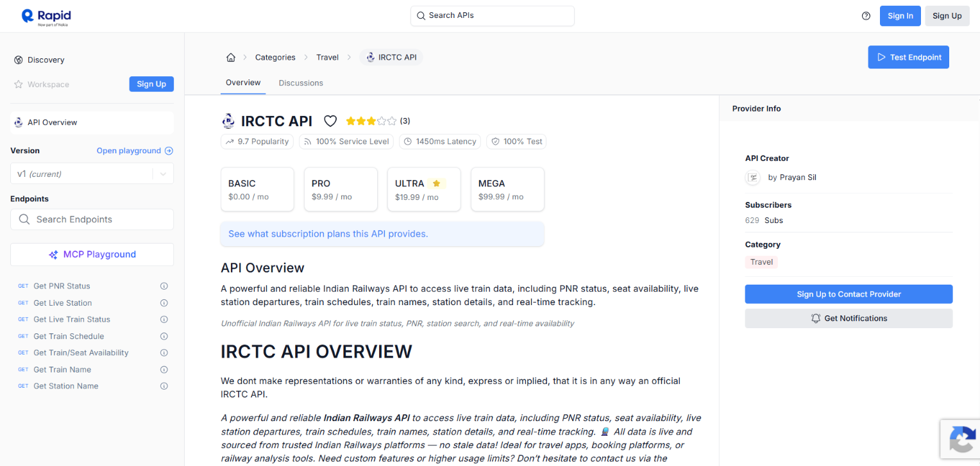Image resolution: width=980 pixels, height=466 pixels.
Task: Click the magnifier icon in Search Endpoints
Action: [x=24, y=219]
